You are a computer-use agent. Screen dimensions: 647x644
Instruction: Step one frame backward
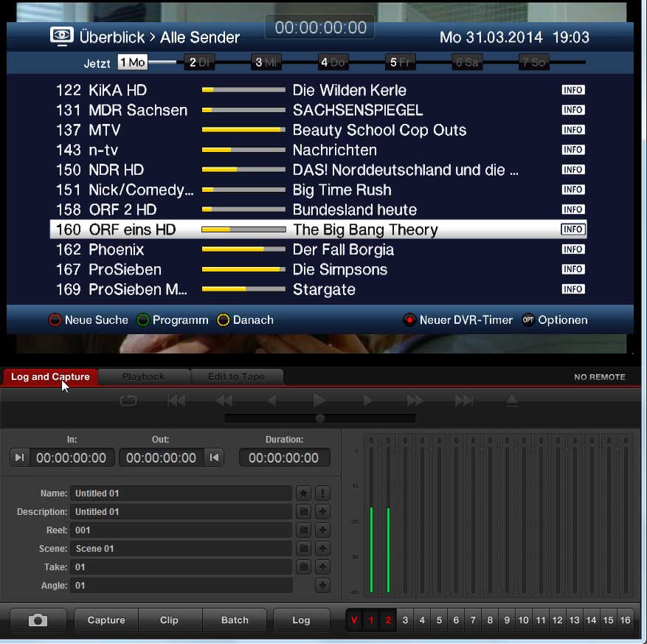coord(271,401)
